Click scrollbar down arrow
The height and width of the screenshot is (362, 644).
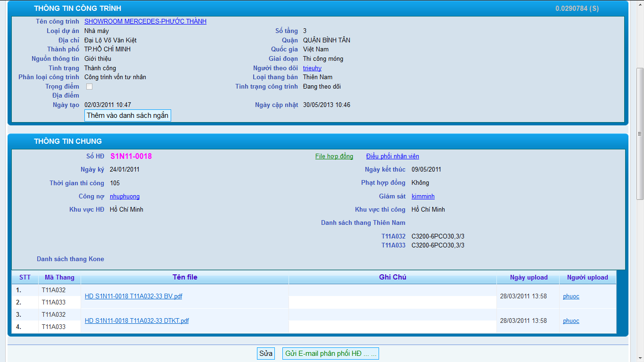click(640, 358)
